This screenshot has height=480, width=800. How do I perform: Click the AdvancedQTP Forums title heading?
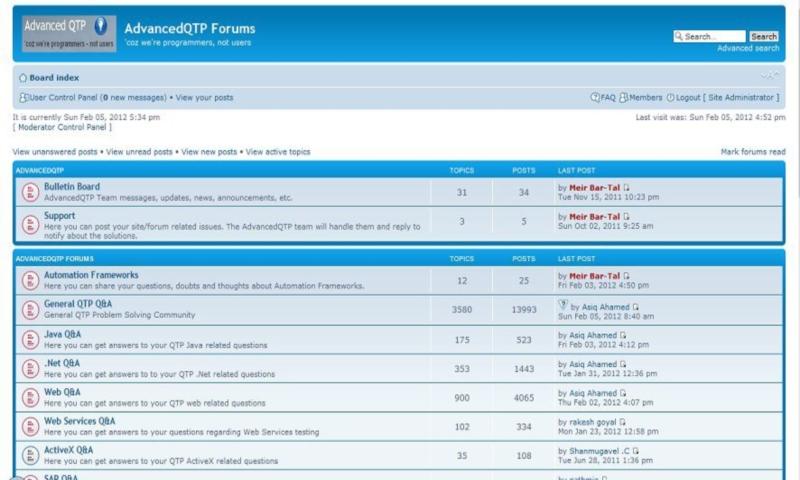[x=190, y=29]
